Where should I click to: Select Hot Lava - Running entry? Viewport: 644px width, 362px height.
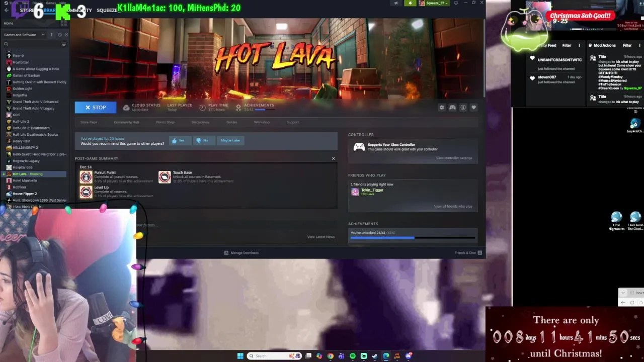click(34, 174)
